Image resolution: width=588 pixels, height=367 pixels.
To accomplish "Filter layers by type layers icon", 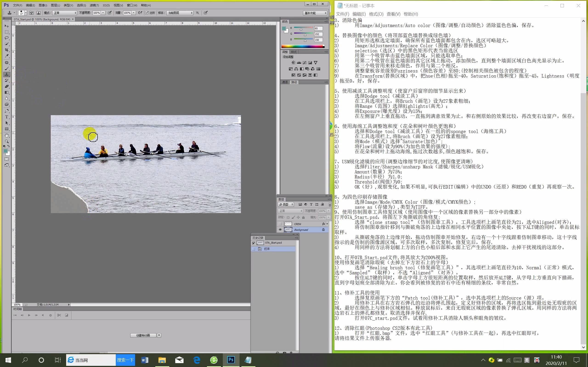I will pyautogui.click(x=311, y=204).
